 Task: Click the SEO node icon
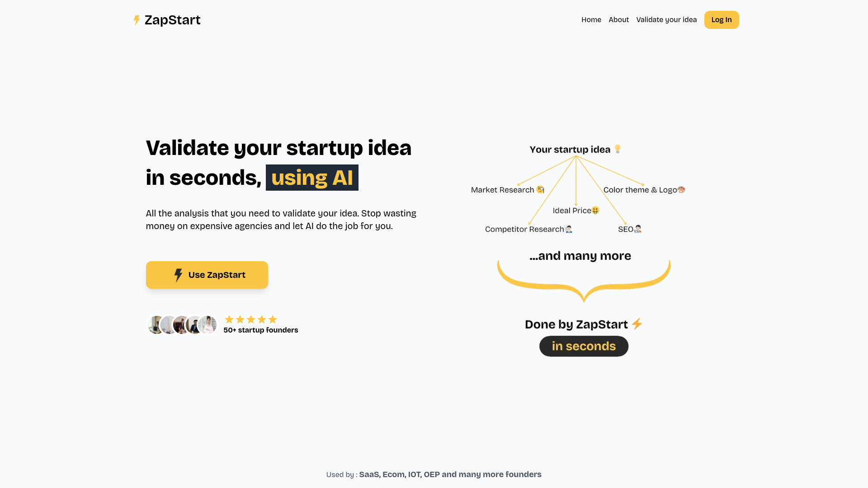click(638, 228)
